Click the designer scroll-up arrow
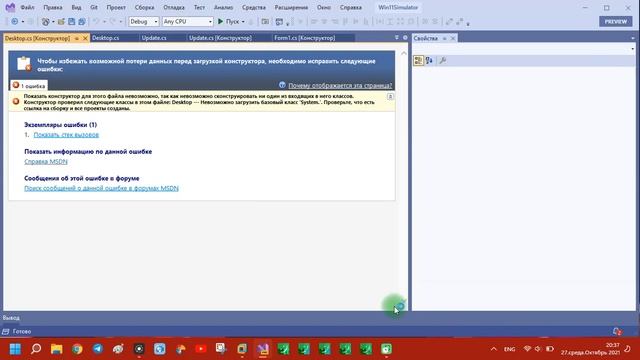This screenshot has height=360, width=640. 404,53
